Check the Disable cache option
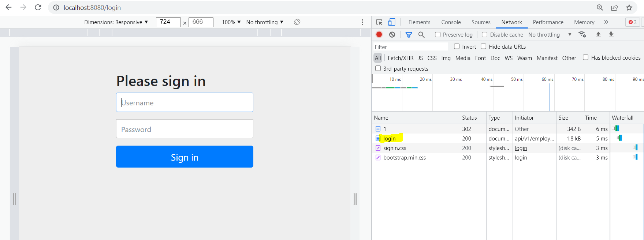644x240 pixels. pos(484,35)
